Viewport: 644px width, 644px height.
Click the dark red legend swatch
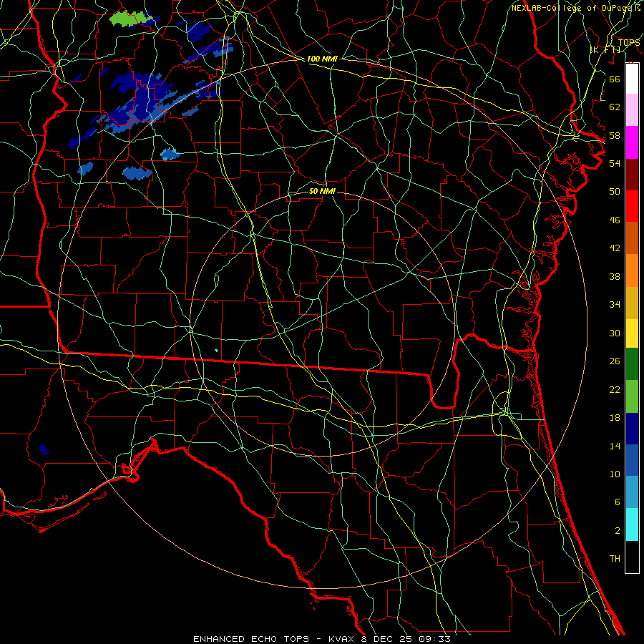632,174
